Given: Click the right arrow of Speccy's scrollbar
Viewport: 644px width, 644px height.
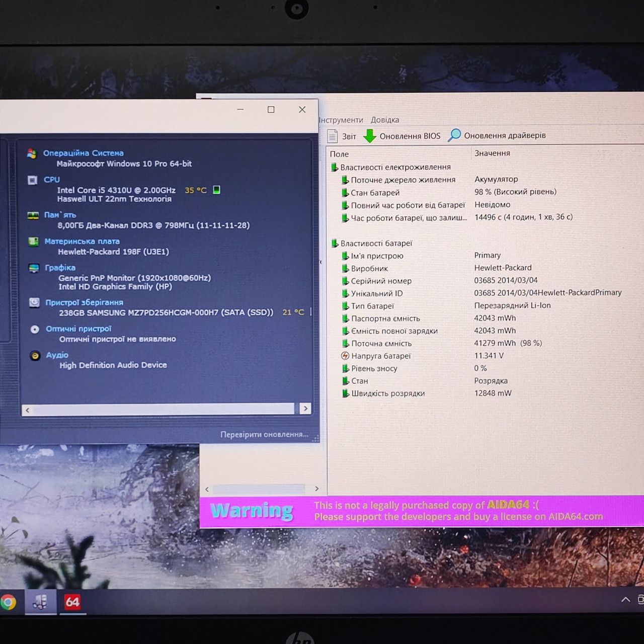Looking at the screenshot, I should pyautogui.click(x=305, y=409).
